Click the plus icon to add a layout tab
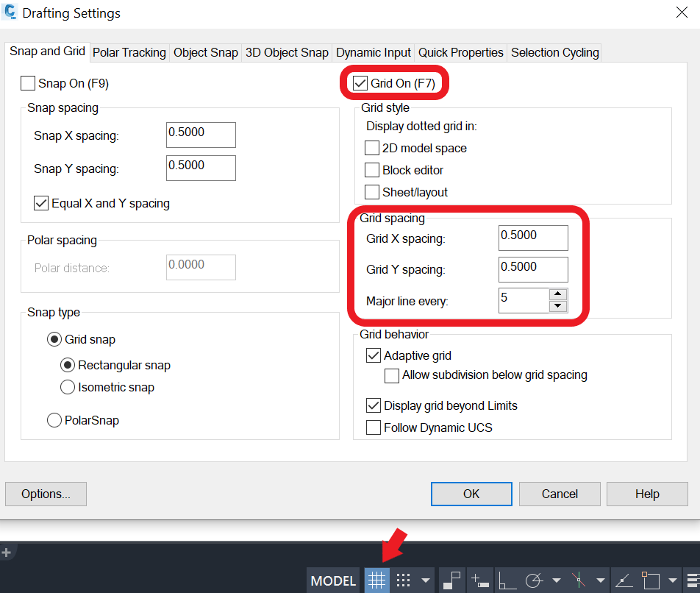The image size is (700, 593). click(x=6, y=553)
